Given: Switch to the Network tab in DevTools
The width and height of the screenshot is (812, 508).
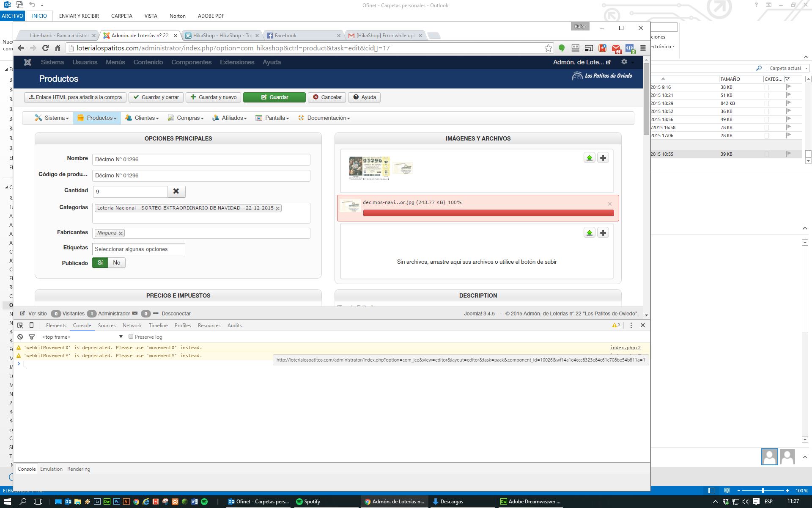Looking at the screenshot, I should tap(132, 325).
